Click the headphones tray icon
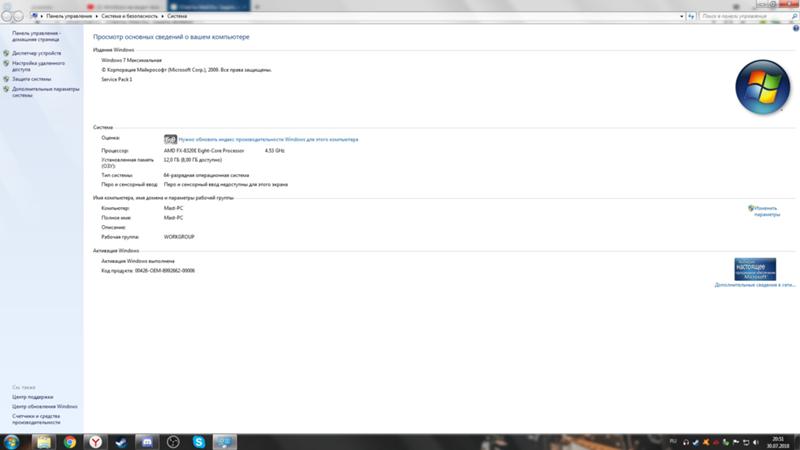Screen dimensions: 800x450 click(x=686, y=442)
